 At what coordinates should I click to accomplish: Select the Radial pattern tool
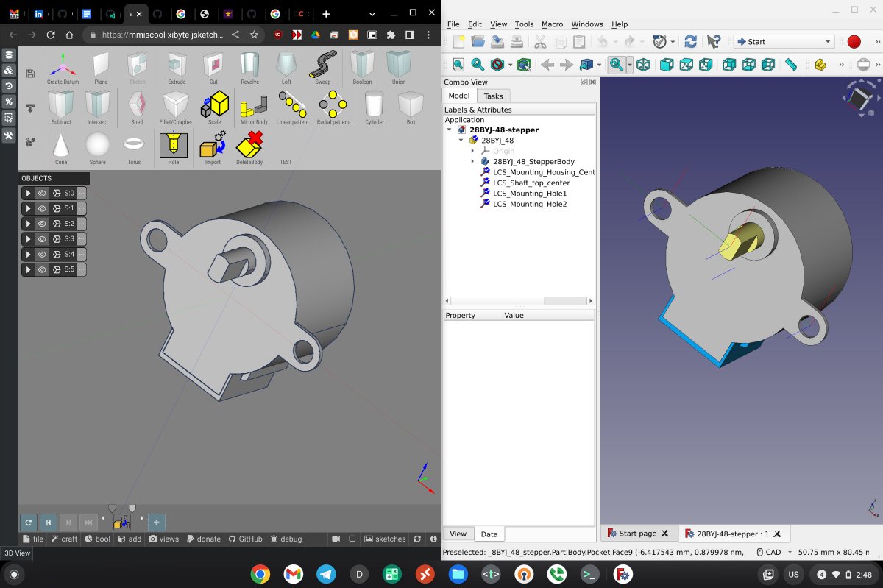(x=333, y=107)
